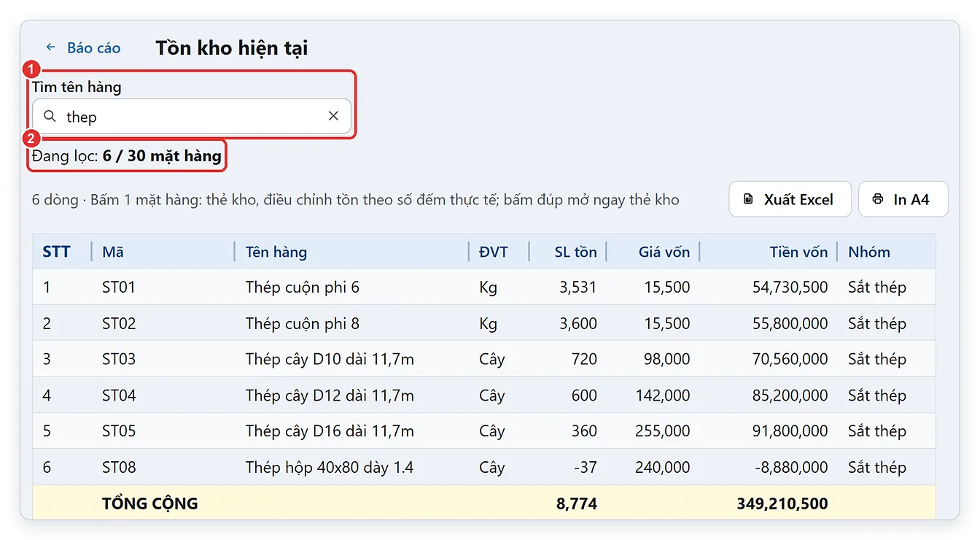The height and width of the screenshot is (540, 980).
Task: Sort by Mã column header
Action: 113,252
